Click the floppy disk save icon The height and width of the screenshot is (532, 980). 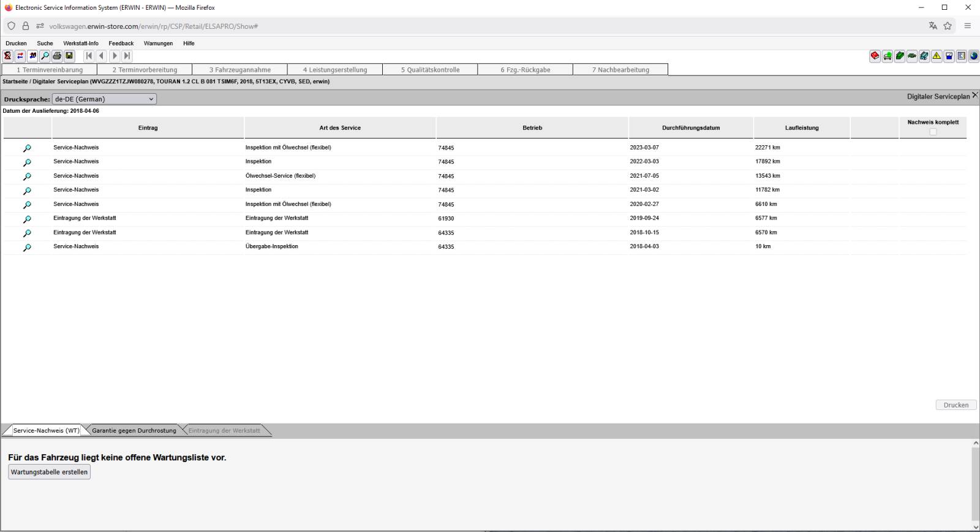pyautogui.click(x=69, y=56)
